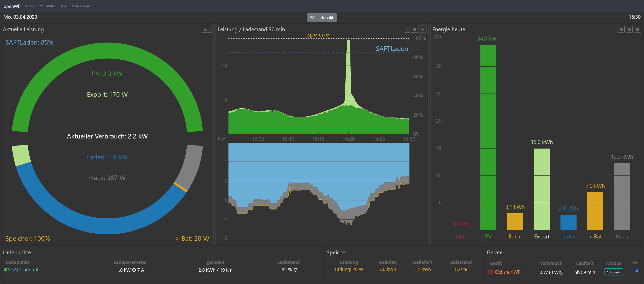
Task: Click the green plug icon beside SAFTLaden
Action: click(x=37, y=270)
